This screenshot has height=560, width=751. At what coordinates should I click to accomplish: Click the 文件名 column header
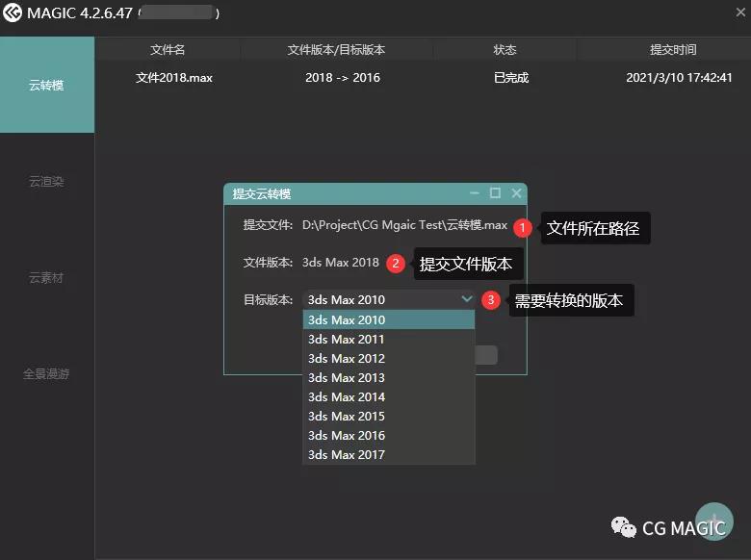click(168, 49)
